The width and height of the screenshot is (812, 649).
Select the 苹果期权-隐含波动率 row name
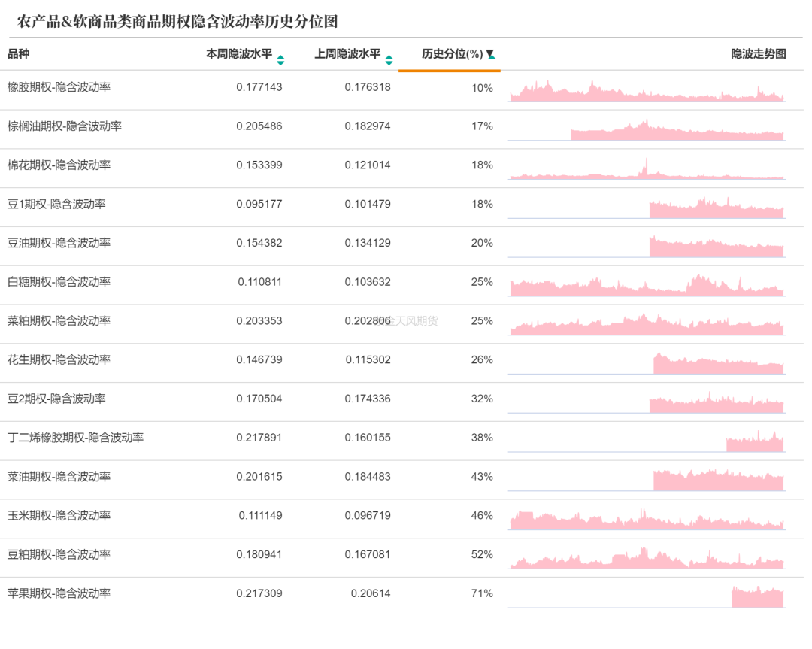pyautogui.click(x=59, y=593)
